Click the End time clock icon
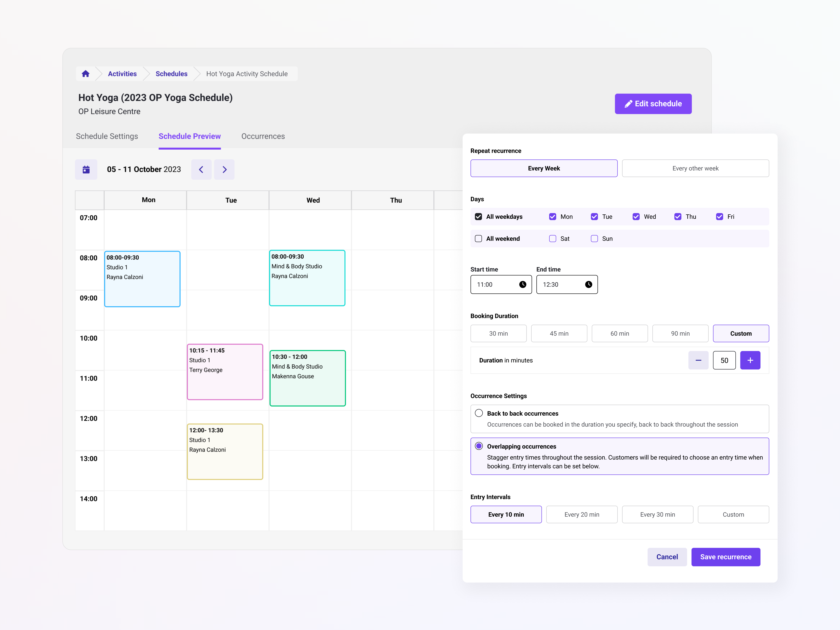Viewport: 840px width, 630px height. 588,284
